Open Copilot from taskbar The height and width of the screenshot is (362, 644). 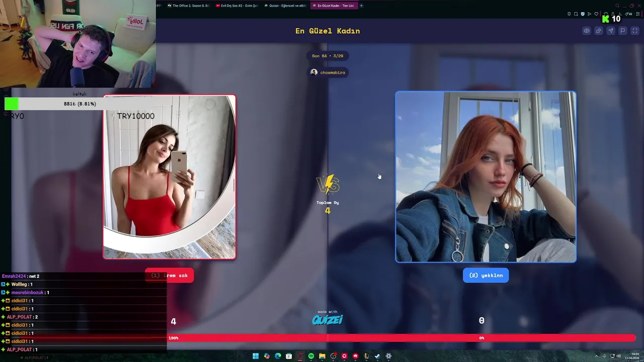267,356
